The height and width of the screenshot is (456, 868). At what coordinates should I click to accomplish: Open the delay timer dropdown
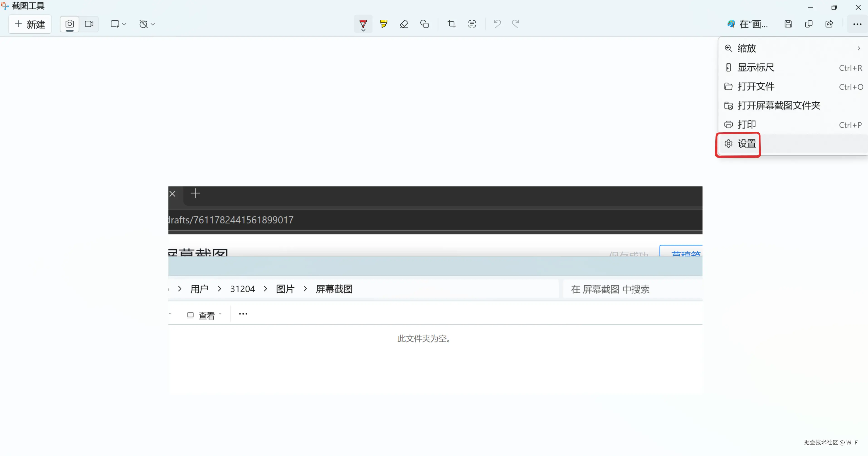[x=147, y=24]
